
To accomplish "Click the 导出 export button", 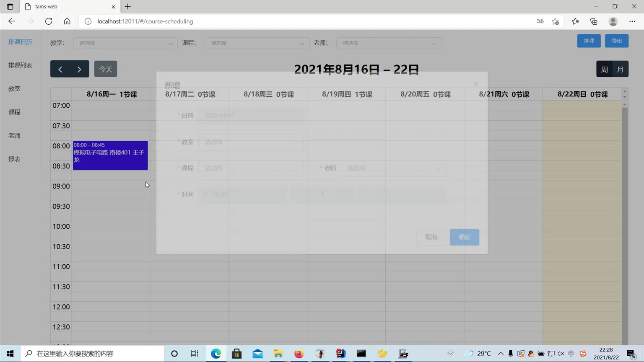I will coord(617,41).
